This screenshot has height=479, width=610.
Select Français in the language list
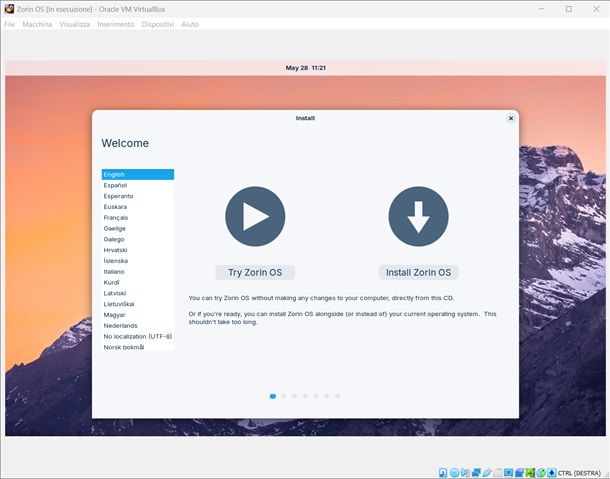tap(138, 218)
